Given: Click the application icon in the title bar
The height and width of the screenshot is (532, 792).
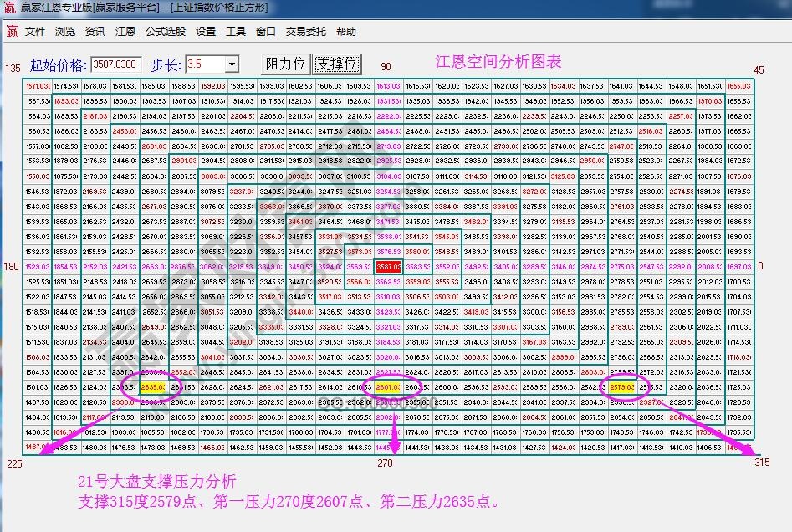Looking at the screenshot, I should pos(8,8).
